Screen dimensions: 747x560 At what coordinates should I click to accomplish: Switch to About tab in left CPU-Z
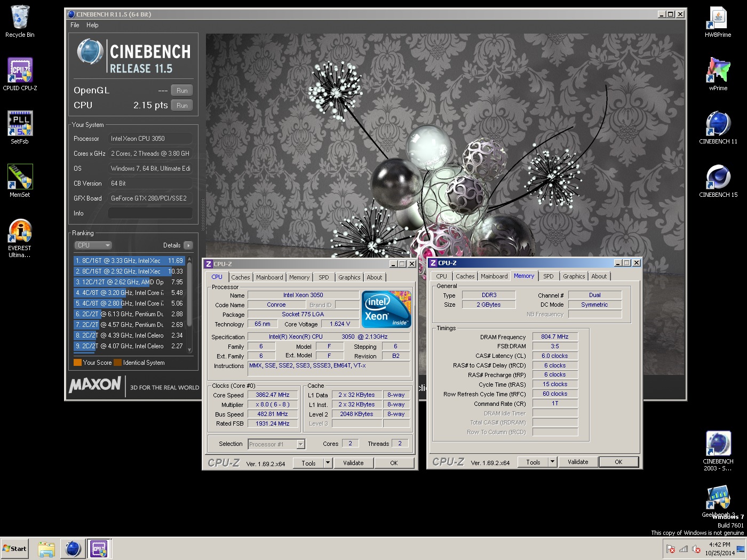375,277
